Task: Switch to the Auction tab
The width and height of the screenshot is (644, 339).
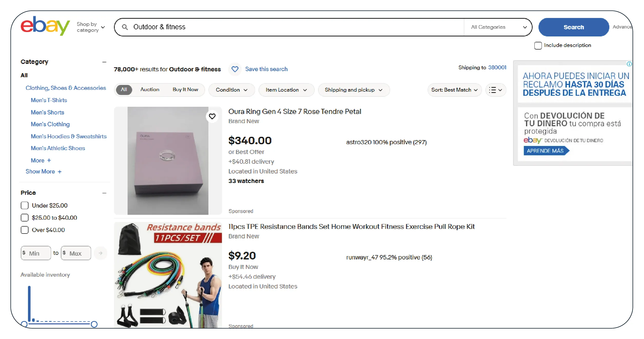Action: [x=150, y=90]
